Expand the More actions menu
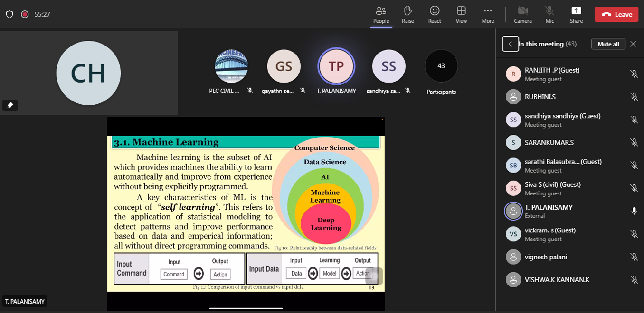 tap(488, 14)
